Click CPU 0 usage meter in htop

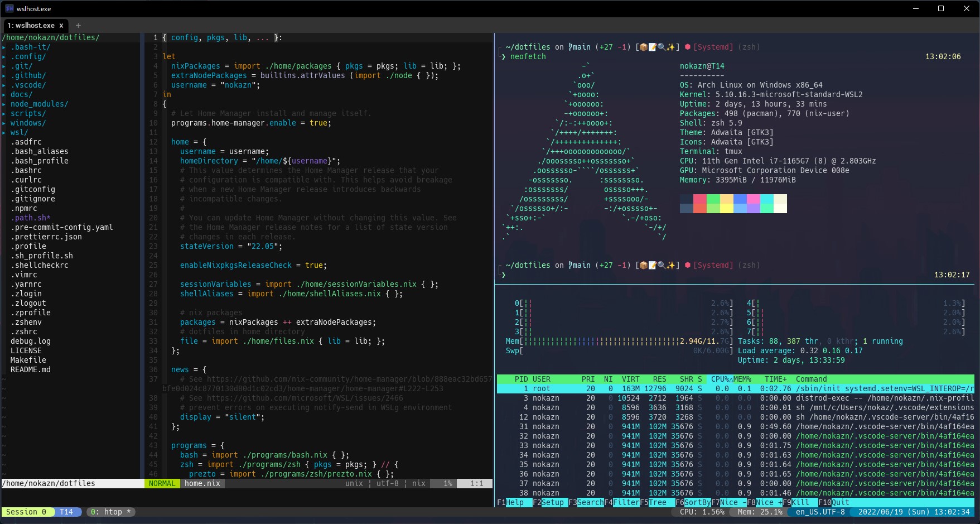[624, 303]
